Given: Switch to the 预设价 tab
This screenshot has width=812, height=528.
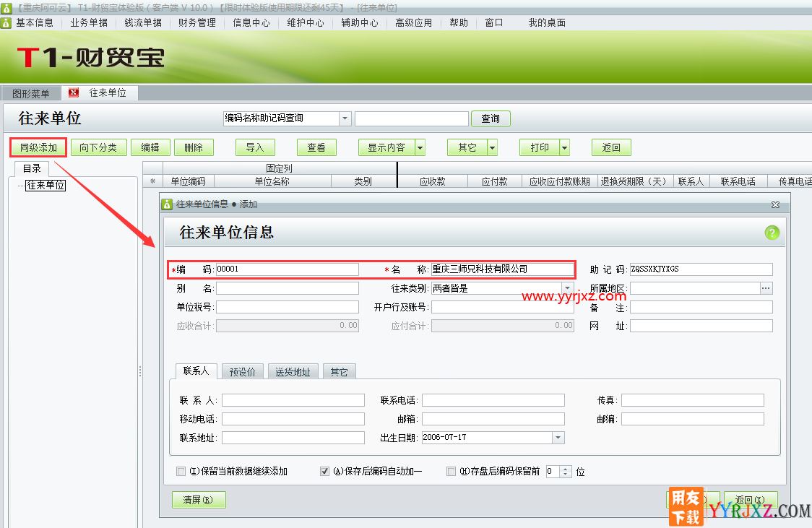Looking at the screenshot, I should 242,372.
